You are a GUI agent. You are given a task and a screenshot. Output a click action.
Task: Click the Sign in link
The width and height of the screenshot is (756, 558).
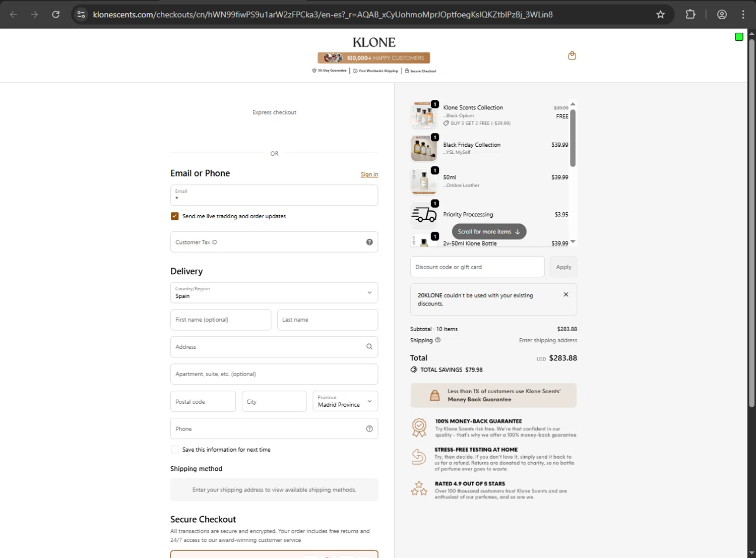coord(369,174)
